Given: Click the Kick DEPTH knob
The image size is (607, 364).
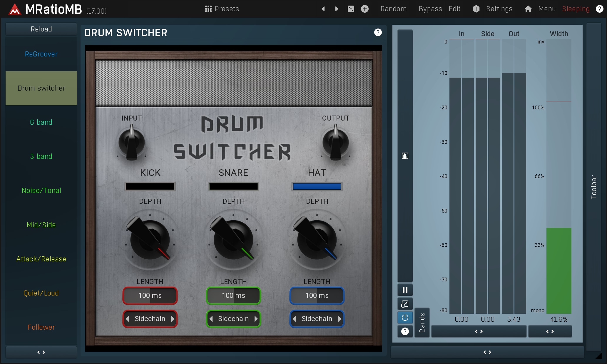Looking at the screenshot, I should pos(150,240).
